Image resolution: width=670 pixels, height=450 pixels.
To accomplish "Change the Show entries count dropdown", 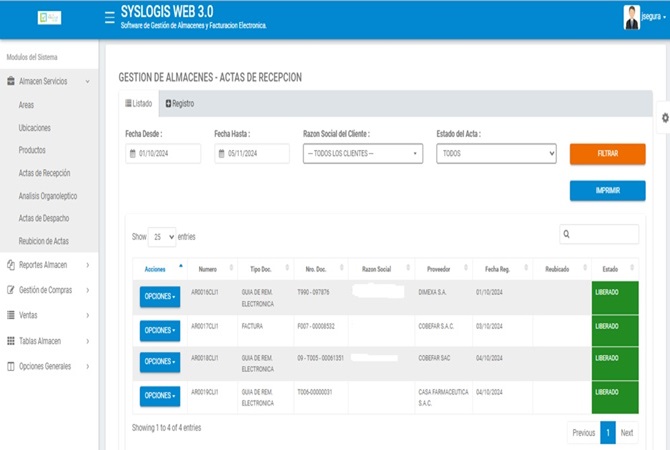I will pos(162,237).
